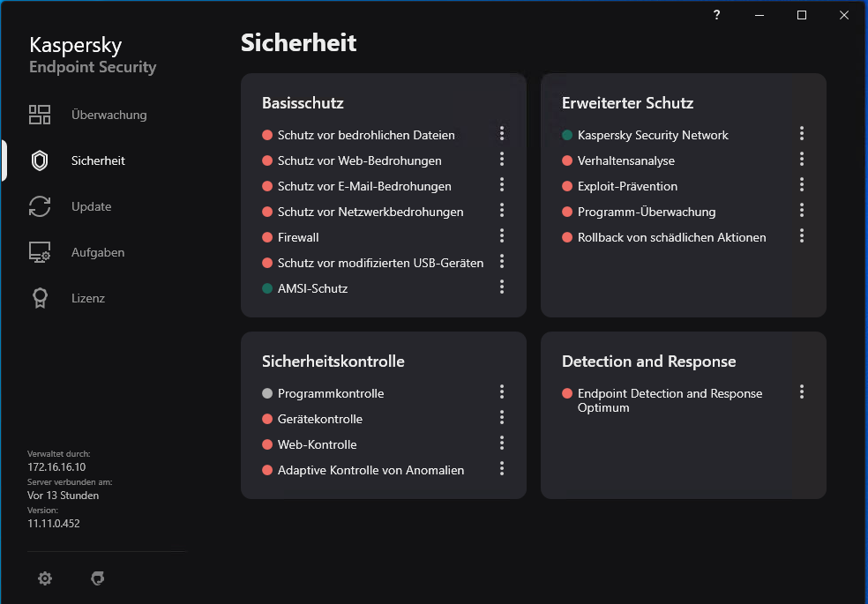Viewport: 868px width, 604px height.
Task: Open Kaspersky Security Network component
Action: click(x=653, y=135)
